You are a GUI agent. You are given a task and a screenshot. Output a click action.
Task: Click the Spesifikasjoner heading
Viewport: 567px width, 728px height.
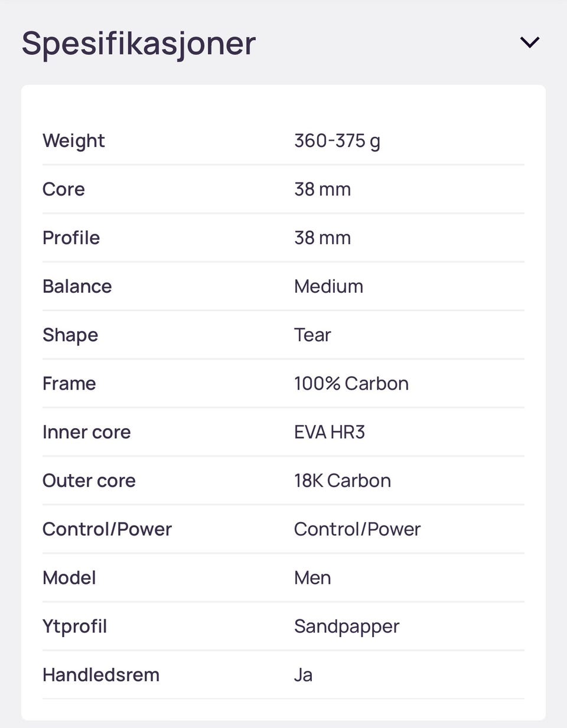[139, 44]
